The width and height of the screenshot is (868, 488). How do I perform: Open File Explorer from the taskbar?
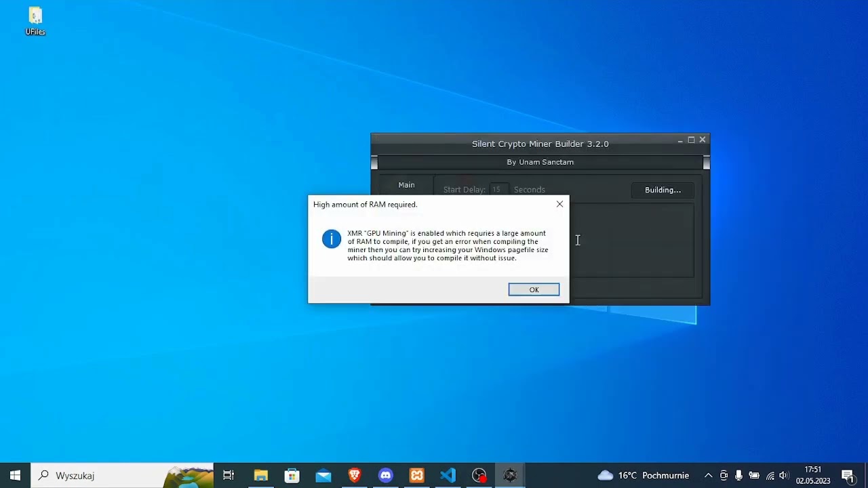pos(261,475)
